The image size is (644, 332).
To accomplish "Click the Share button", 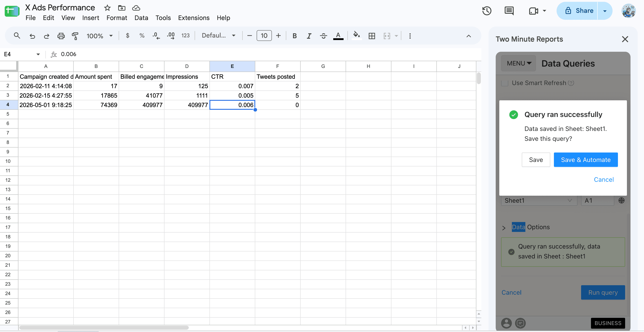I will click(x=577, y=11).
